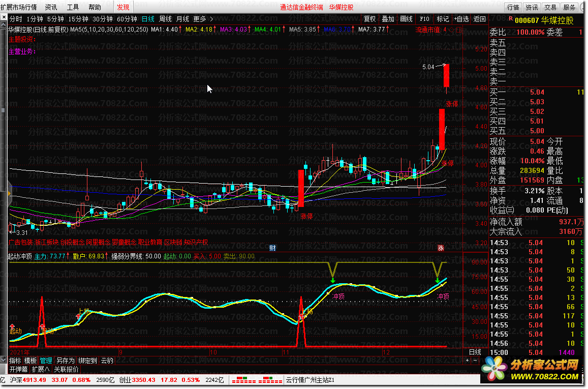The width and height of the screenshot is (588, 389).
Task: Click the 另存为 save-as tab
Action: point(65,361)
